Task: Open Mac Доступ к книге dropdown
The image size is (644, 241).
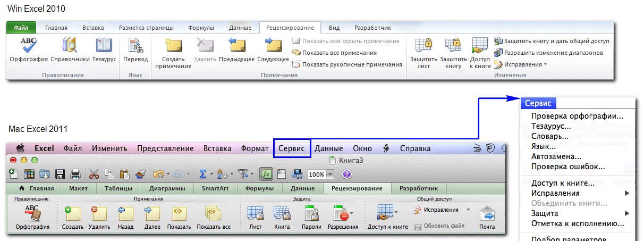Action: pyautogui.click(x=397, y=213)
